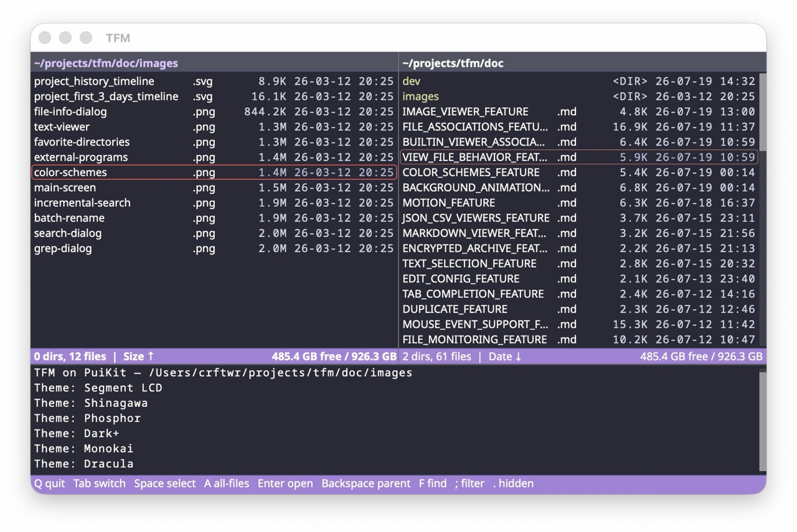Image resolution: width=797 pixels, height=532 pixels.
Task: Select the BUILTIN_VIEWER_ASSOCIA… file row
Action: coord(579,142)
